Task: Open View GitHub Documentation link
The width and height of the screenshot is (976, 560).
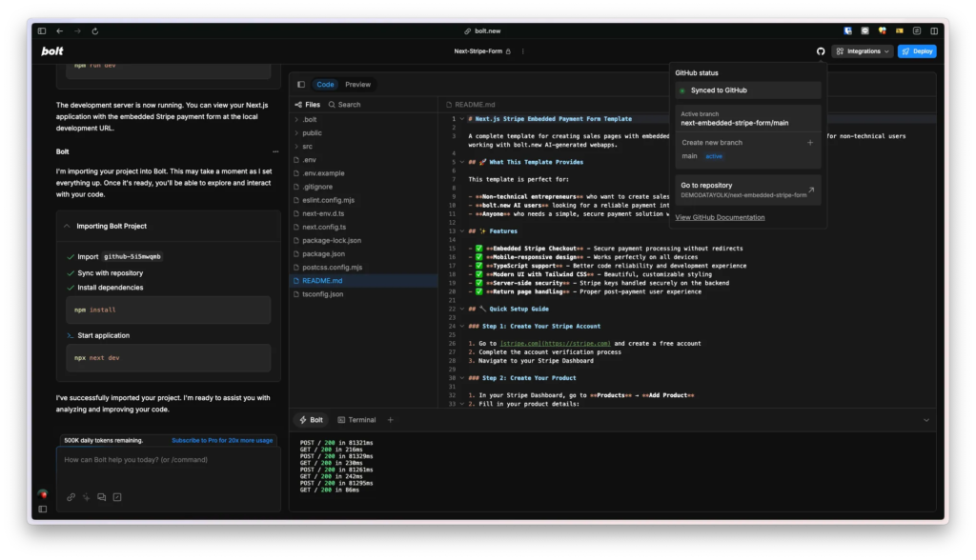Action: [720, 218]
